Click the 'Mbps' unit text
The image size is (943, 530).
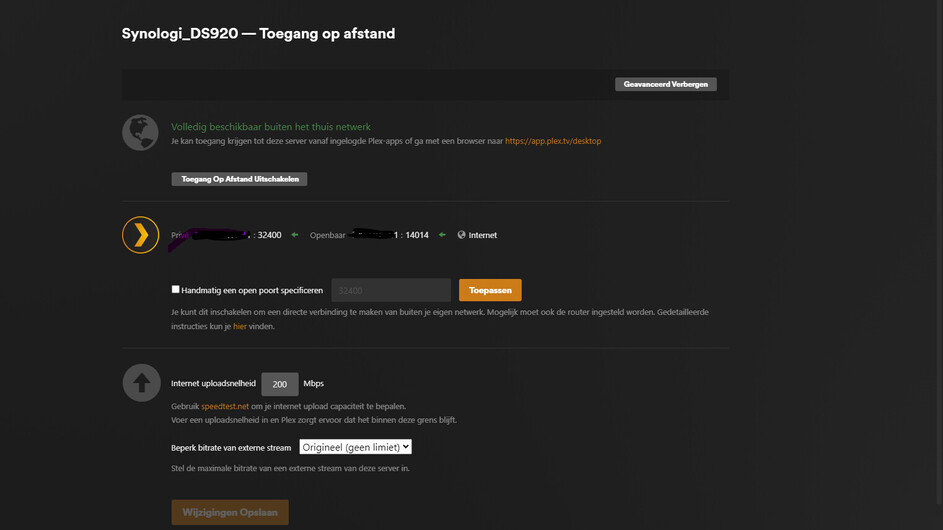coord(313,383)
